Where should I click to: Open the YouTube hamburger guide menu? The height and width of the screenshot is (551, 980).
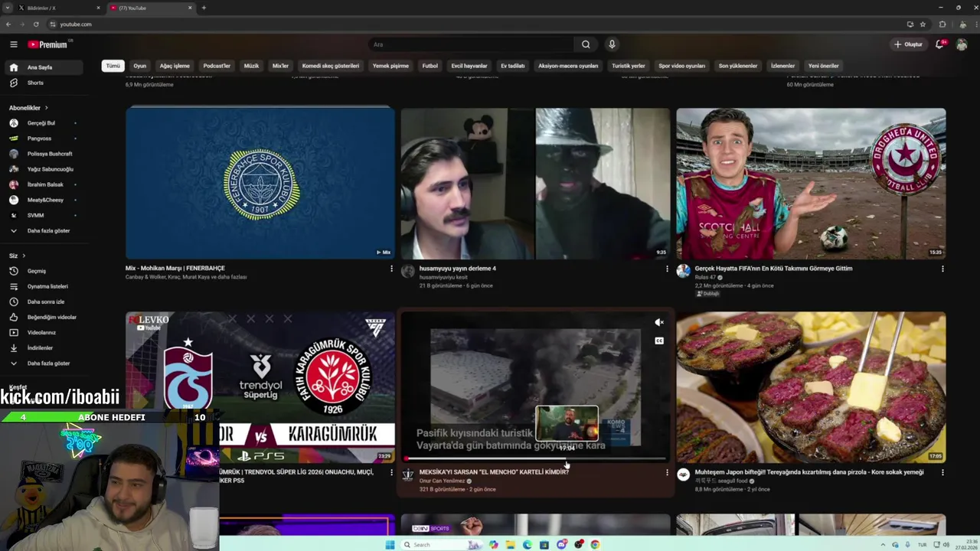click(x=13, y=44)
